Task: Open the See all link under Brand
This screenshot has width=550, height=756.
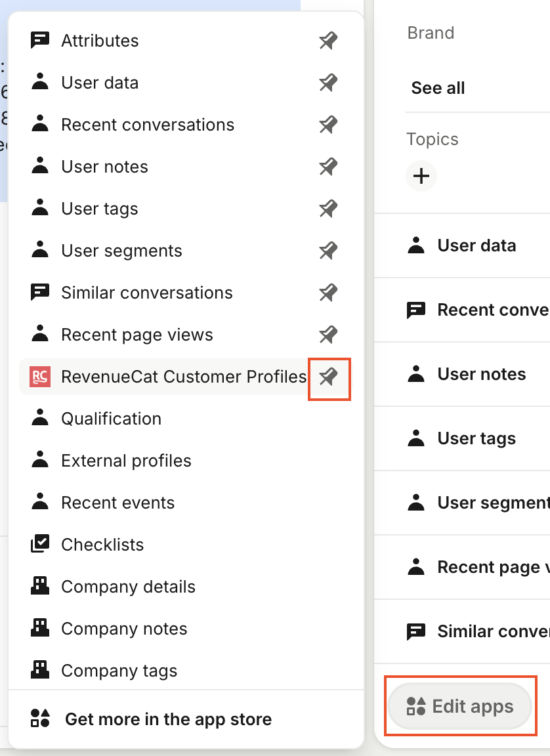Action: click(x=437, y=87)
